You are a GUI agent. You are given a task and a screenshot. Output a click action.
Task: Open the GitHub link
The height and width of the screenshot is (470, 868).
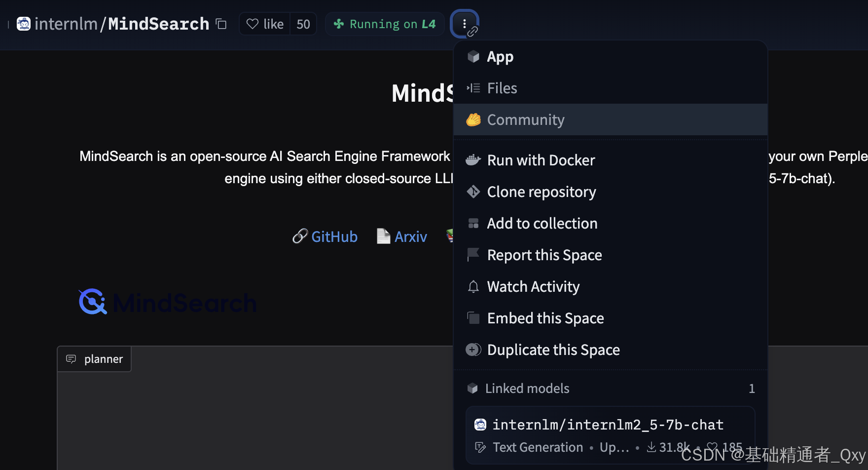334,236
